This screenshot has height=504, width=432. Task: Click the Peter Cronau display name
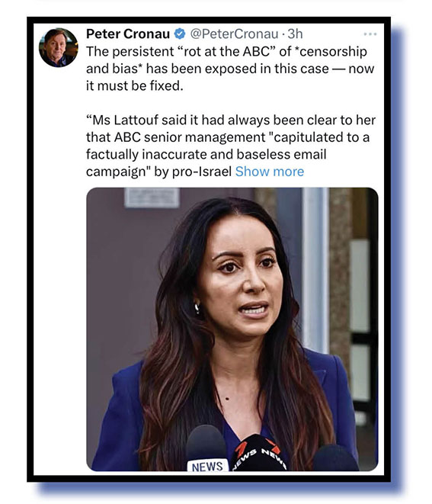tap(128, 34)
